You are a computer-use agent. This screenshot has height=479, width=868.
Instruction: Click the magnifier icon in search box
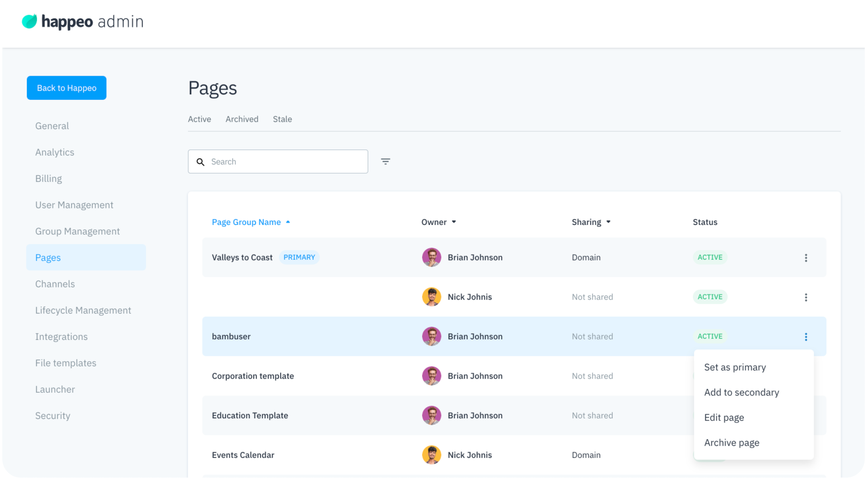pos(200,162)
